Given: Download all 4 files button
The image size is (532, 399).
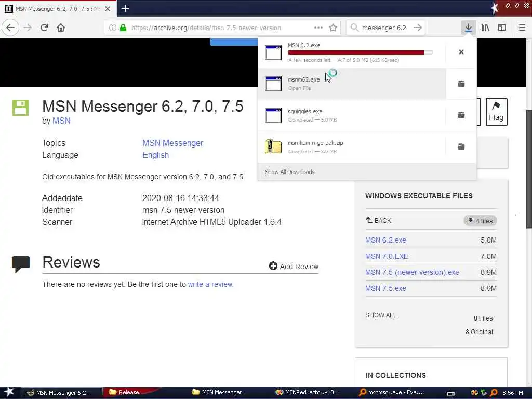Looking at the screenshot, I should [x=480, y=221].
